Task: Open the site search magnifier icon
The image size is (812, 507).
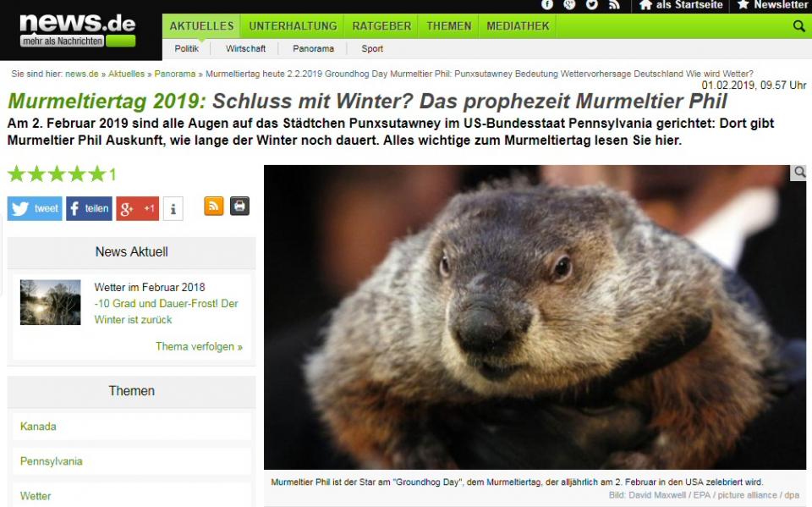Action: (x=799, y=26)
